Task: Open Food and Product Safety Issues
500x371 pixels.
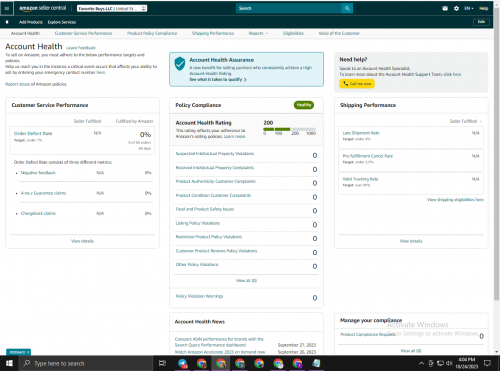Action: 205,209
